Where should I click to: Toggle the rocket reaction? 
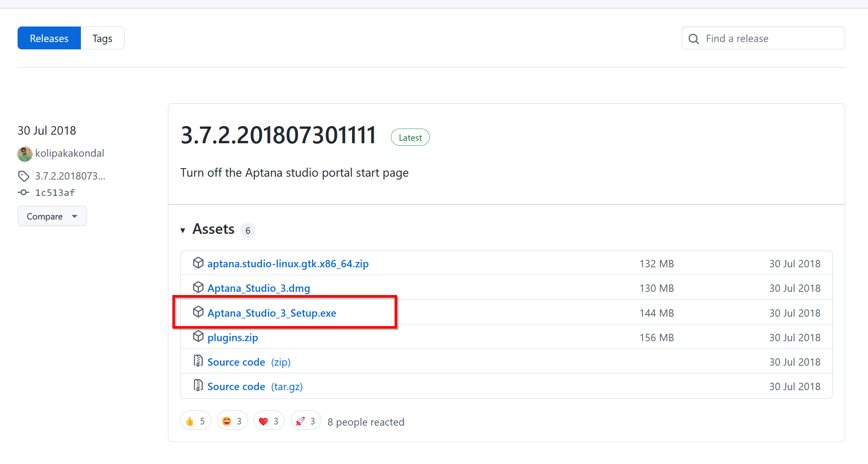coord(306,421)
